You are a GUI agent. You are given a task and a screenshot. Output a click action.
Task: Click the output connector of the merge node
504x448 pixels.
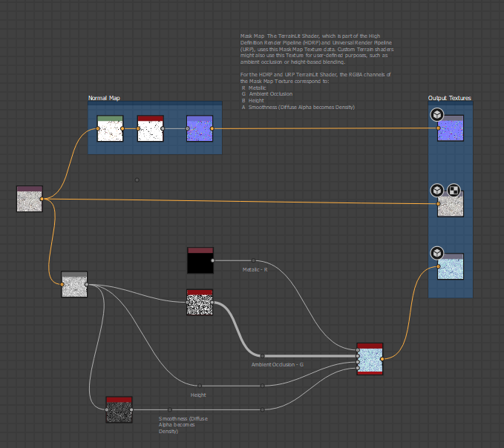pyautogui.click(x=383, y=359)
